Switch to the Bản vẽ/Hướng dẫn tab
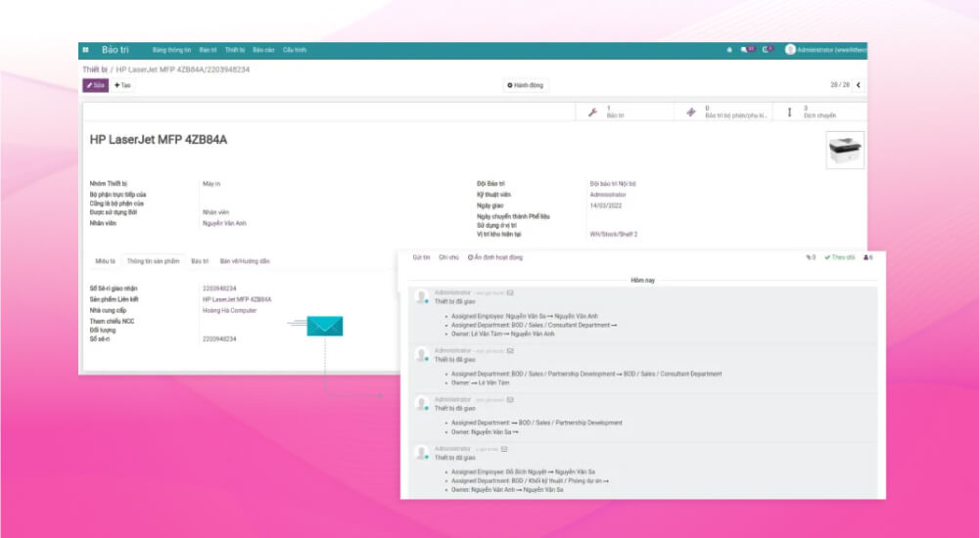Screen dimensions: 980x538 pos(245,261)
